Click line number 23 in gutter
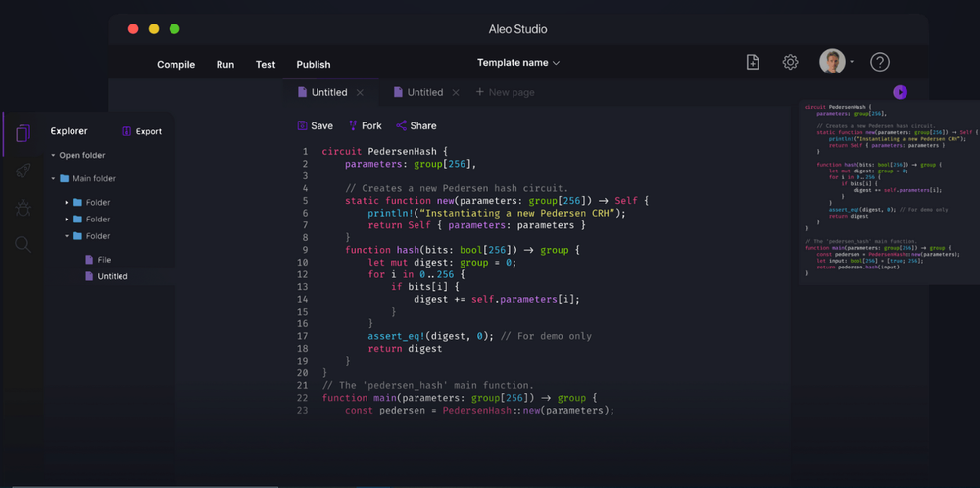980x488 pixels. (x=303, y=411)
